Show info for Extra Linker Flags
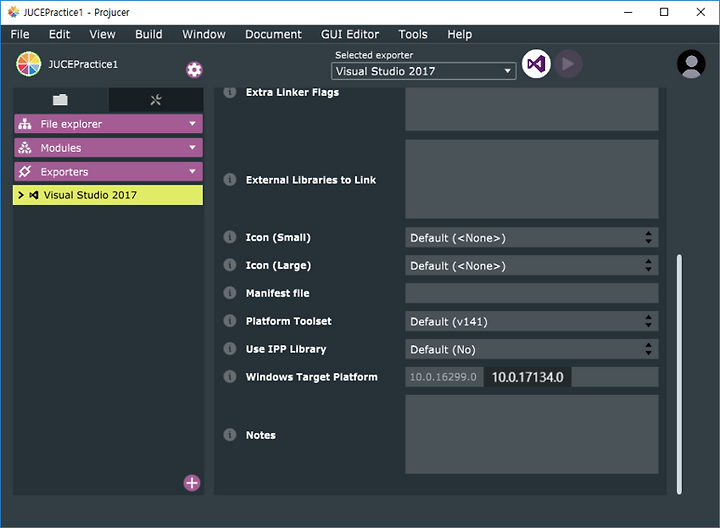720x528 pixels. tap(230, 92)
